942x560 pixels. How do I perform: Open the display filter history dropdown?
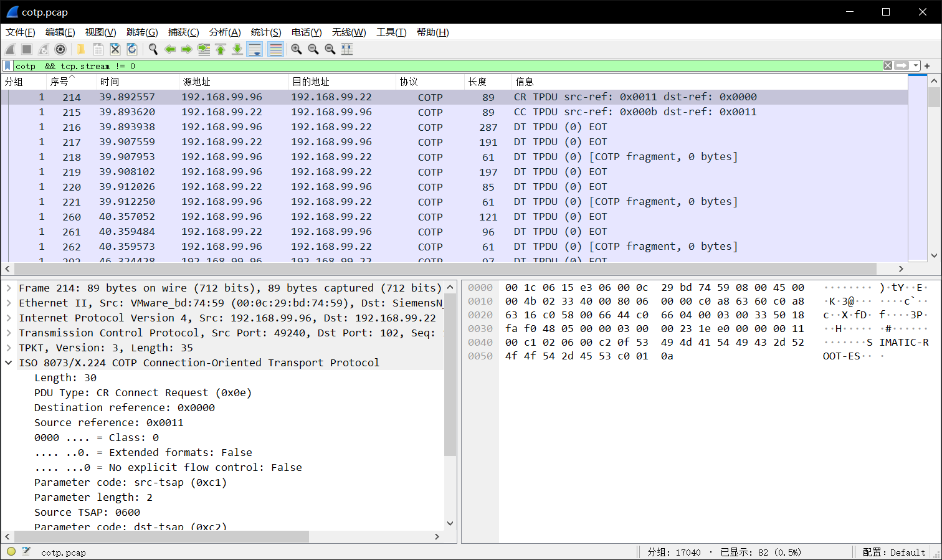coord(915,65)
